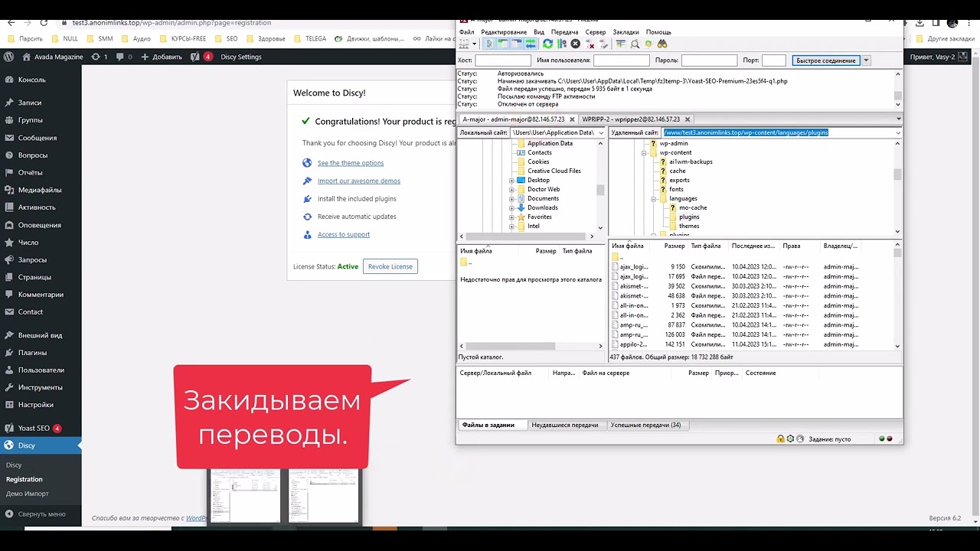Switch to Неудавшиеся передачи queue tab
Screen dimensions: 980x551
point(564,425)
